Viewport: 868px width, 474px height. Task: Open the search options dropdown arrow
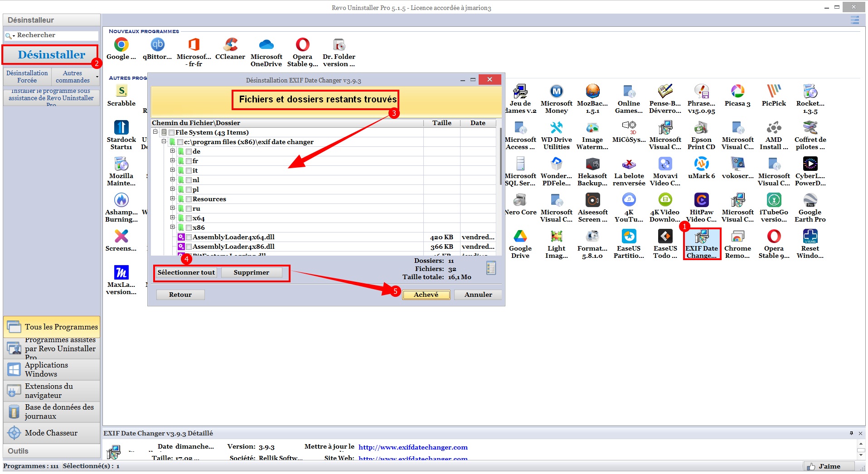pyautogui.click(x=14, y=36)
